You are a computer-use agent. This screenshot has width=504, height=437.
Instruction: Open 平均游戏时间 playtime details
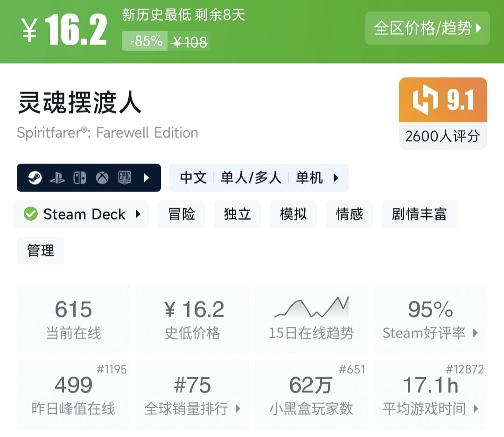click(430, 409)
